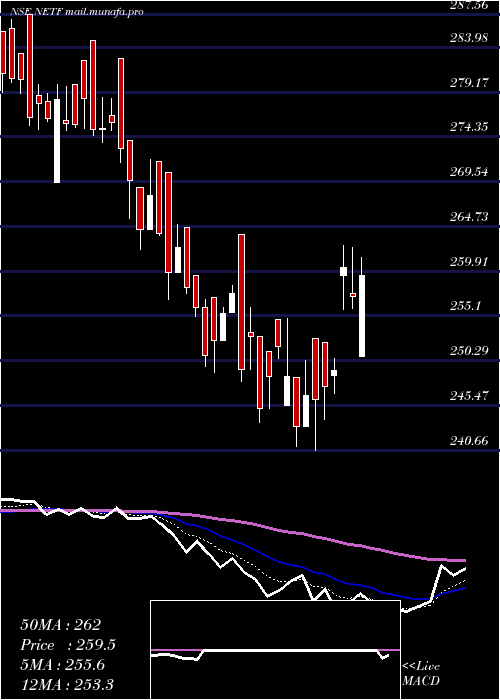Click the 274.35 price axis label
500x700 pixels.
(469, 127)
